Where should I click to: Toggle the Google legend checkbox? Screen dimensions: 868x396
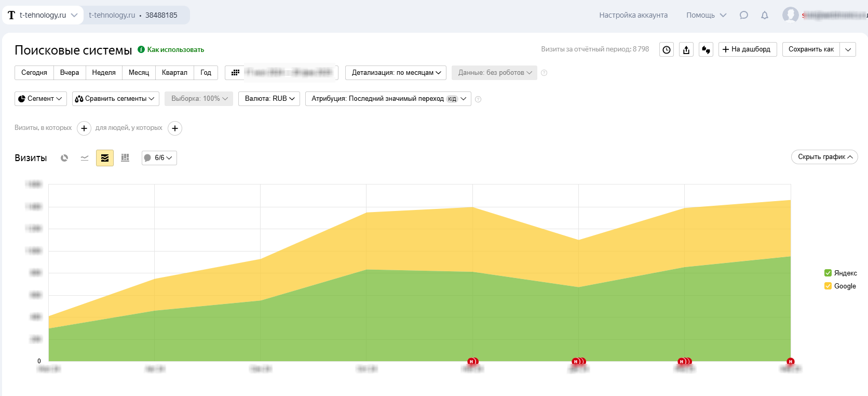[x=828, y=286]
